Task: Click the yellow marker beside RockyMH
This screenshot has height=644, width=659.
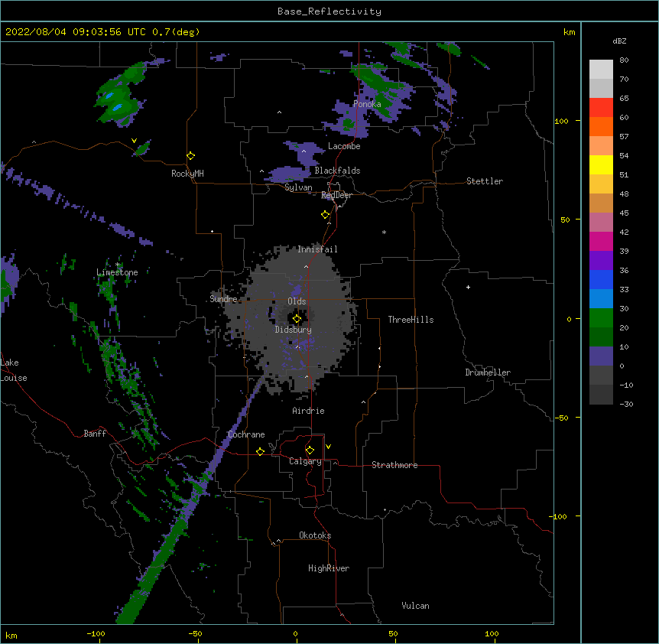Action: 190,156
